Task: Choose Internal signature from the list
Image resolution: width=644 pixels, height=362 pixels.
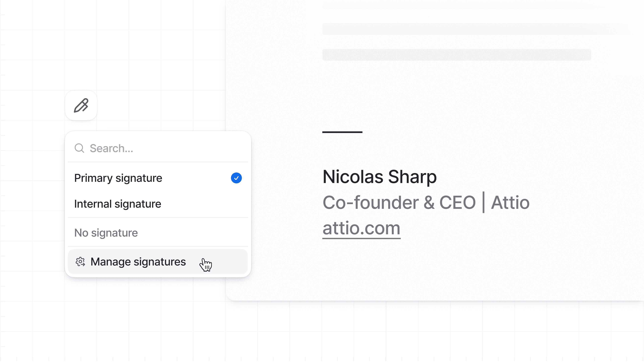Action: [x=118, y=204]
